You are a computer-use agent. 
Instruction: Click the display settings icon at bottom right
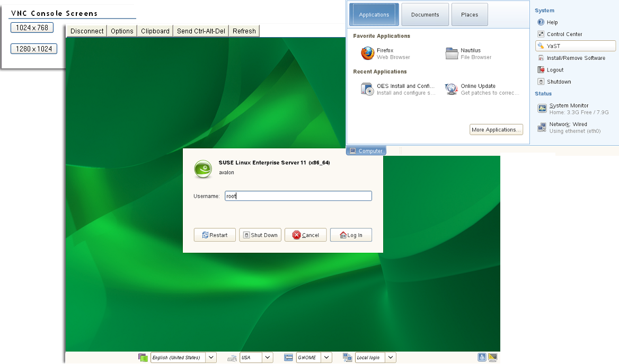(493, 357)
